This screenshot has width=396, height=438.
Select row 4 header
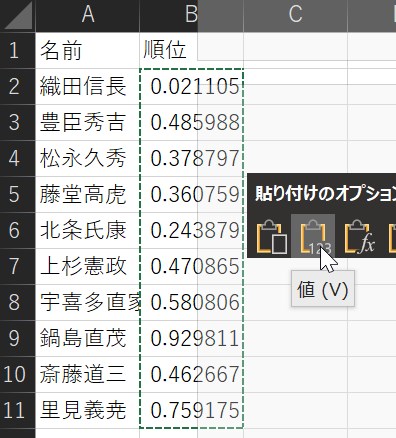click(17, 158)
